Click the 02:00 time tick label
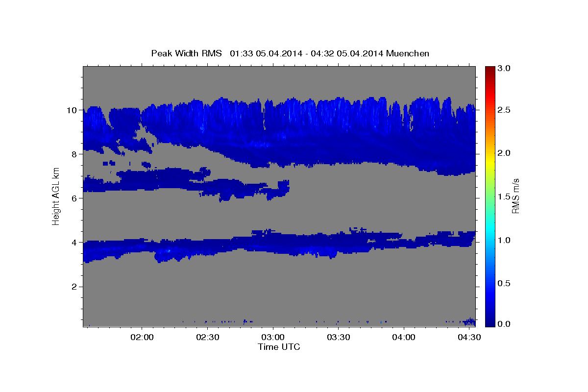Viewport: 588px width, 392px height. click(142, 338)
